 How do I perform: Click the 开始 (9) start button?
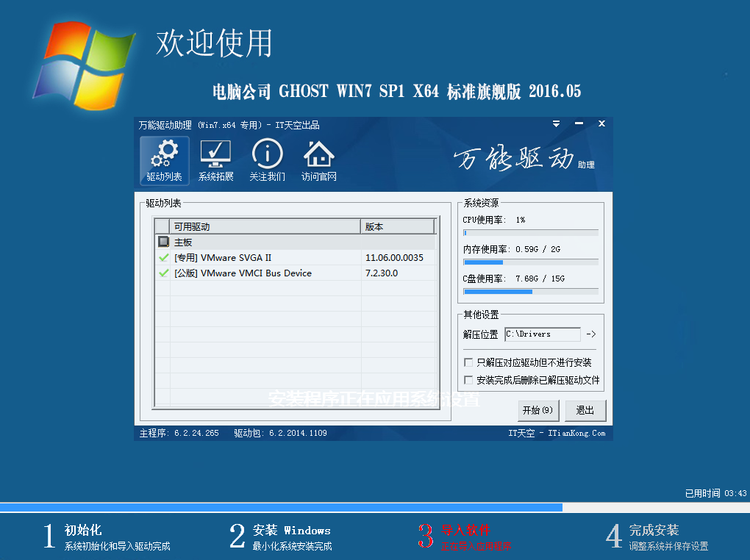(538, 410)
